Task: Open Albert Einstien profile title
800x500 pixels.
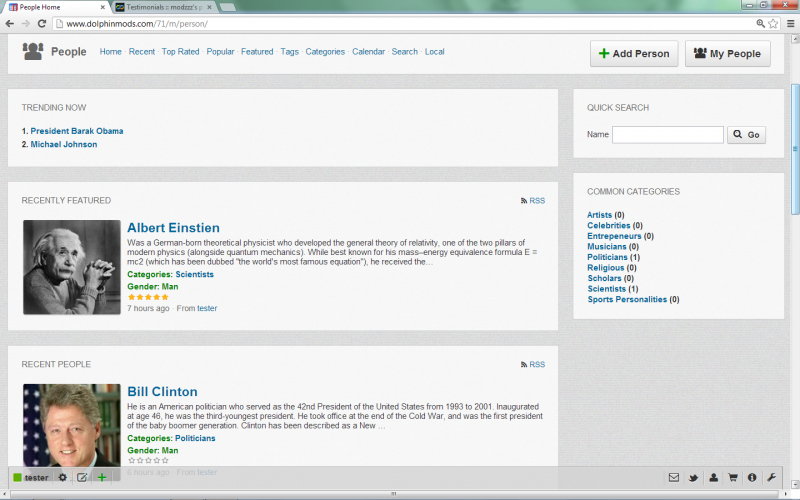Action: coord(173,228)
